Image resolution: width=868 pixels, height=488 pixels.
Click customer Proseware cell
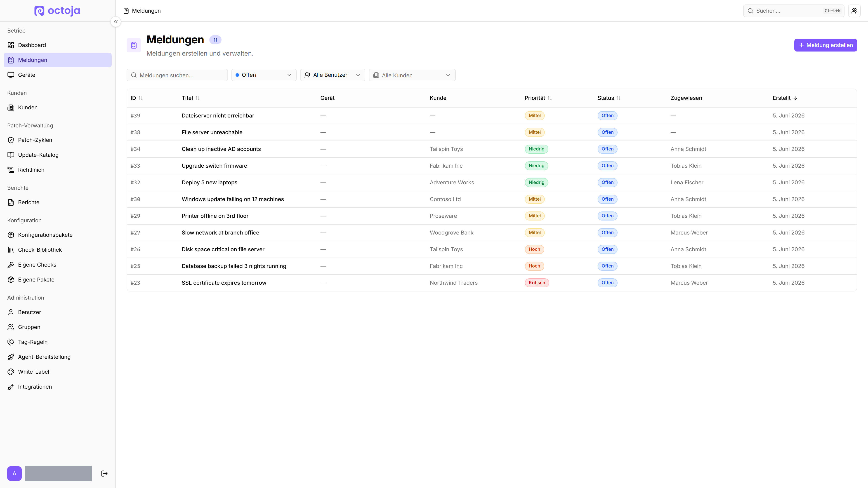tap(443, 216)
